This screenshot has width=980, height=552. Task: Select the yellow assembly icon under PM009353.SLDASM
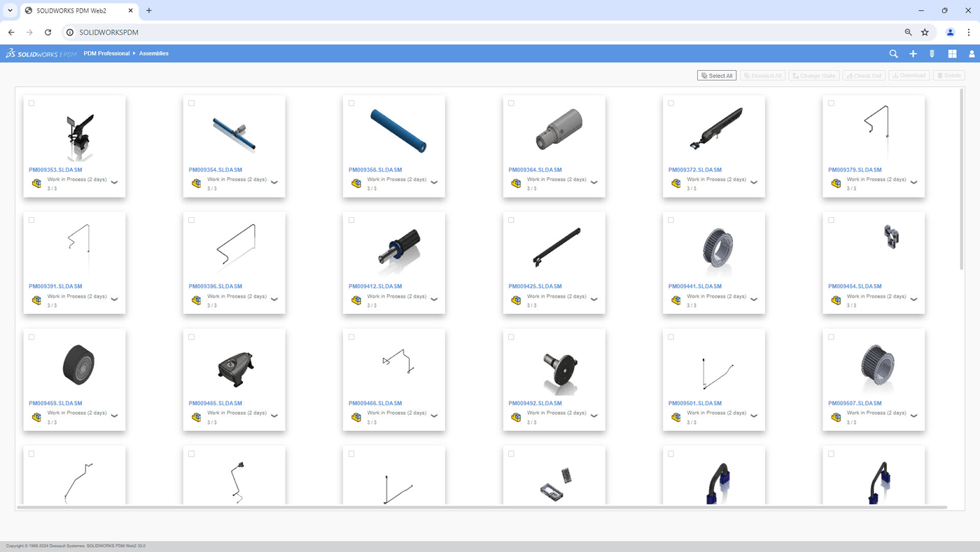point(36,183)
